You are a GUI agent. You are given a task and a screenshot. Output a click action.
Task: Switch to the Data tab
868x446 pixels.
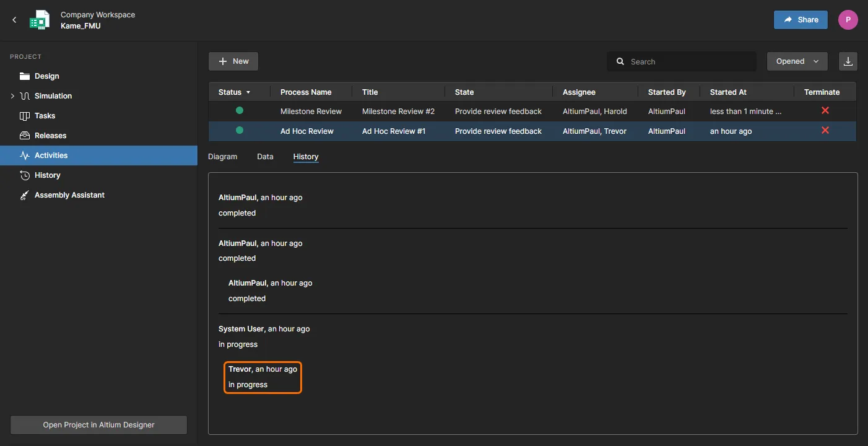point(265,157)
